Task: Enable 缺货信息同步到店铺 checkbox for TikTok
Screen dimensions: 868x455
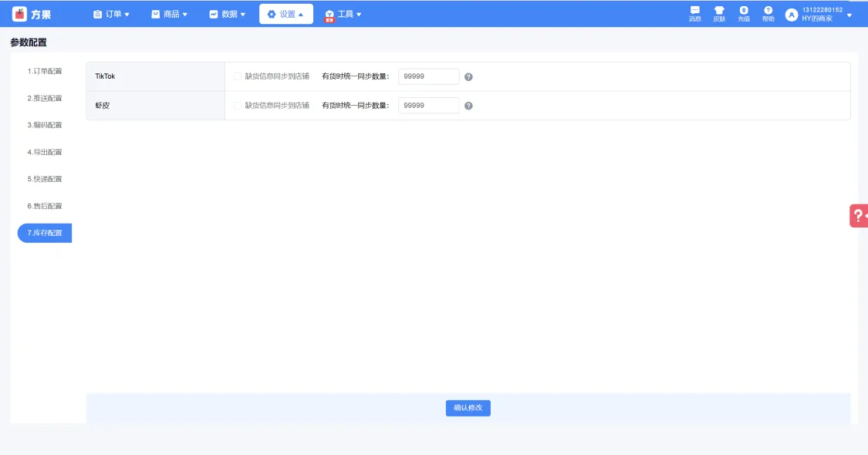Action: pos(238,76)
